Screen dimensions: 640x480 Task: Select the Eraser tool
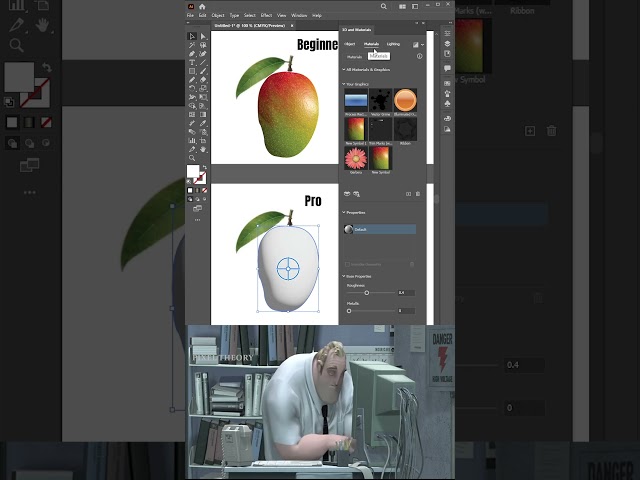point(203,80)
